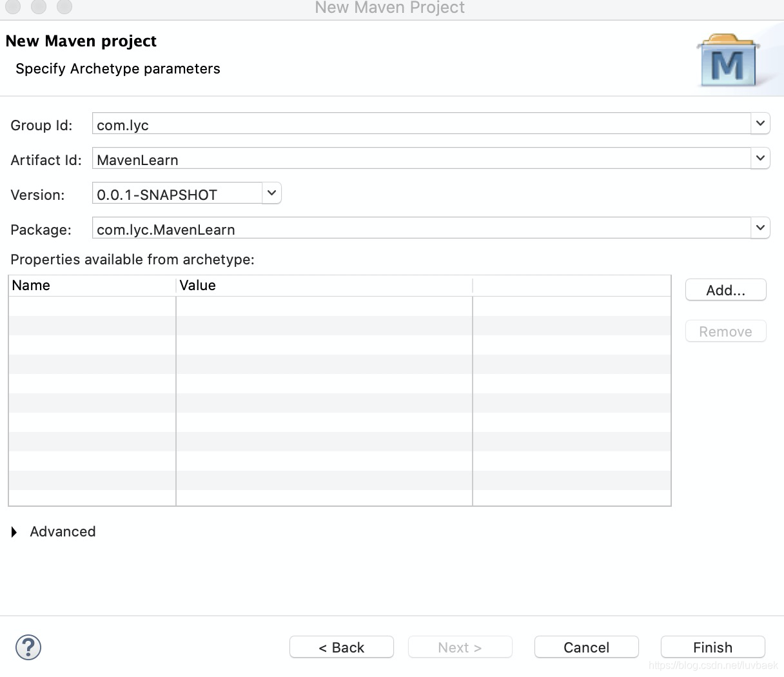
Task: Focus the Version field 0.0.1-SNAPSHOT
Action: click(x=178, y=193)
